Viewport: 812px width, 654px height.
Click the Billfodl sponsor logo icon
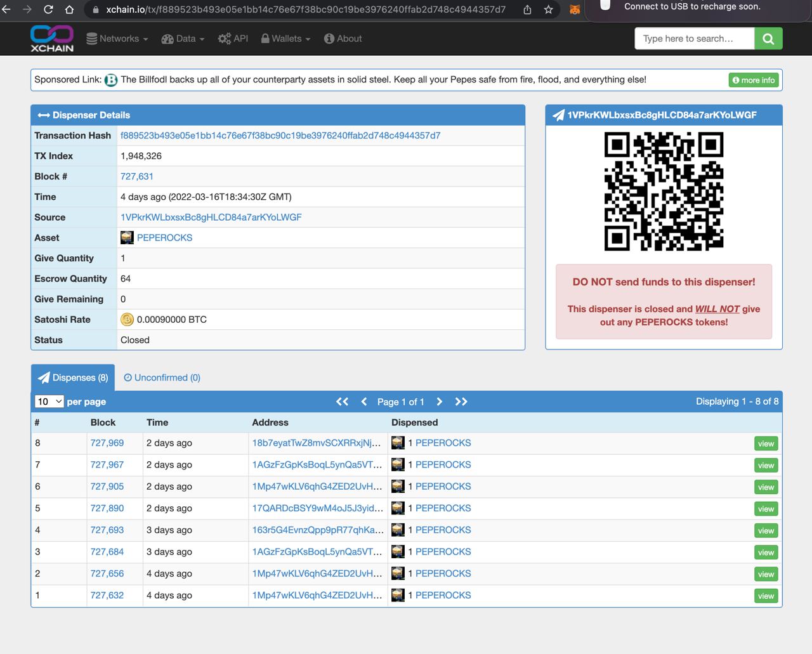click(x=111, y=80)
